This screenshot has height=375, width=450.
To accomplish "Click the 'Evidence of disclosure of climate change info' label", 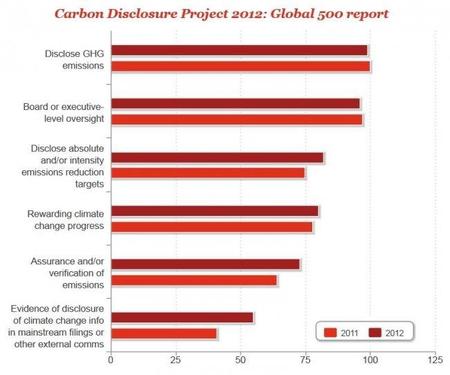I will pyautogui.click(x=56, y=326).
